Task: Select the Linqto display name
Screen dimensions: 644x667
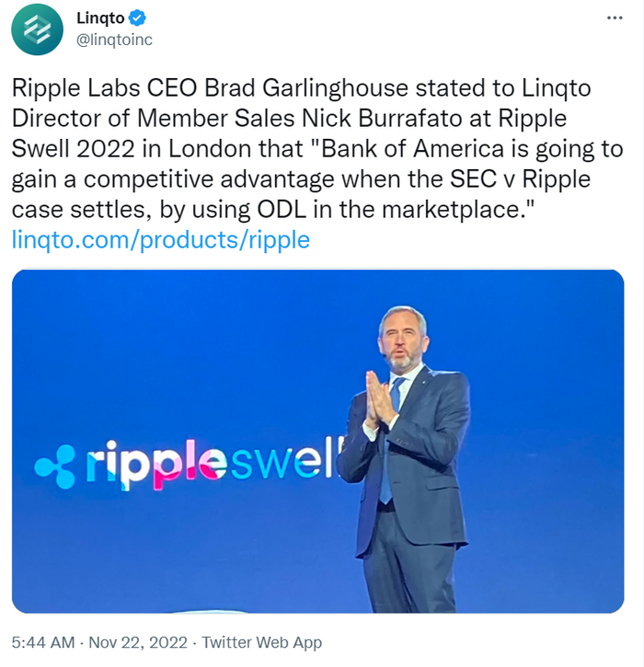Action: point(101,18)
